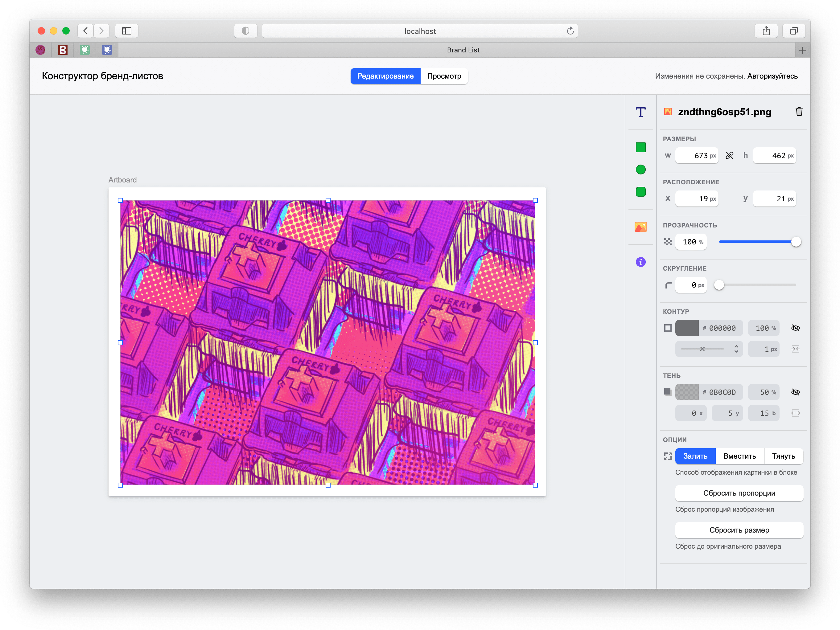Click the shadow x offset field
Viewport: 840px width, 630px height.
[x=691, y=413]
